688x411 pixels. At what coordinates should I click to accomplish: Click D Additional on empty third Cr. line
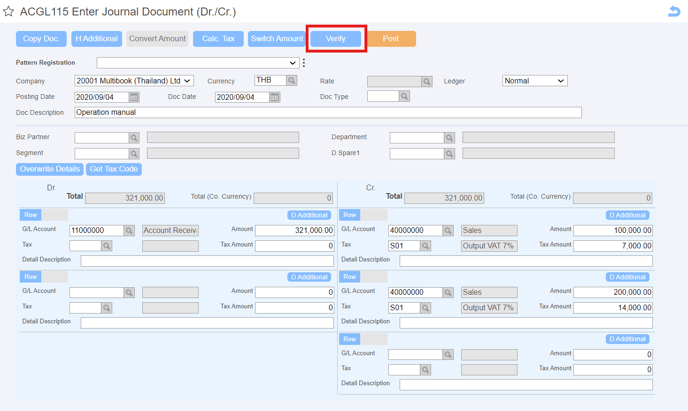628,339
